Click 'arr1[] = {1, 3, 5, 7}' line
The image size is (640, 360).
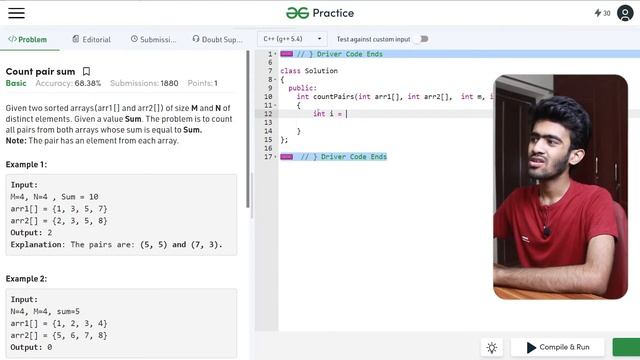pyautogui.click(x=59, y=209)
